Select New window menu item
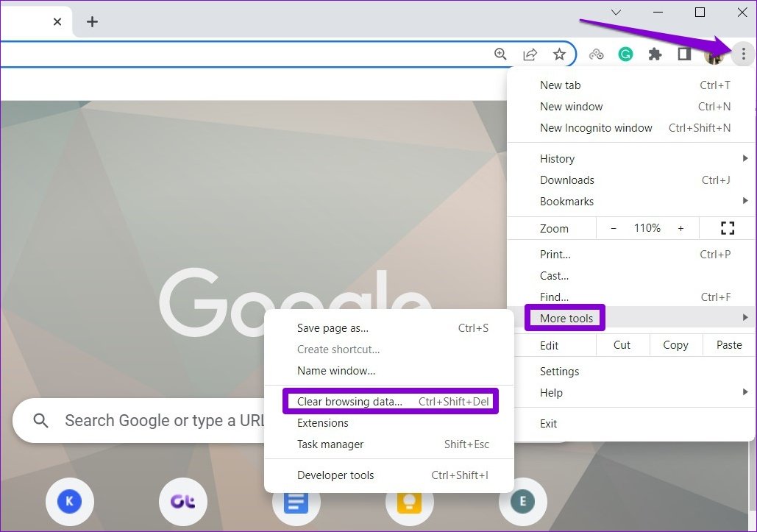This screenshot has width=757, height=532. [631, 106]
